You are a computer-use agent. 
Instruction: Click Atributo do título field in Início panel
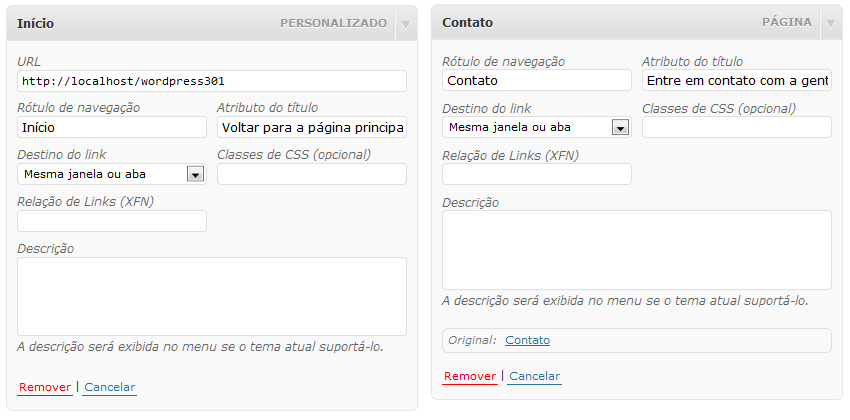coord(312,127)
